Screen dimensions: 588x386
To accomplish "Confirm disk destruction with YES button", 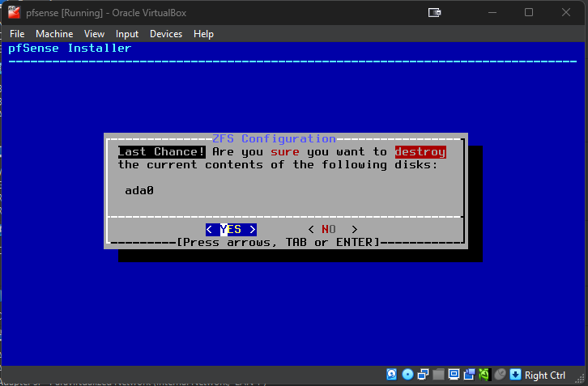I will (x=231, y=229).
